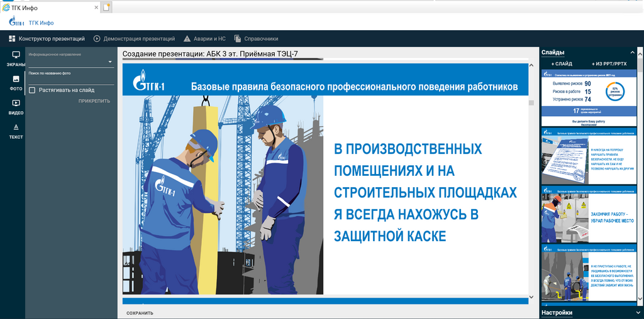Click the + Из PPT/PPTX button
The height and width of the screenshot is (319, 644).
609,63
